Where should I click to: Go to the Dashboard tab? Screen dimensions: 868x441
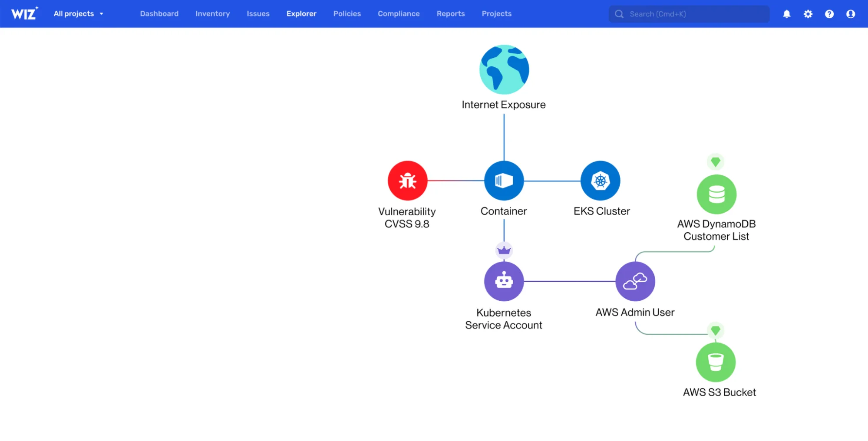tap(159, 14)
